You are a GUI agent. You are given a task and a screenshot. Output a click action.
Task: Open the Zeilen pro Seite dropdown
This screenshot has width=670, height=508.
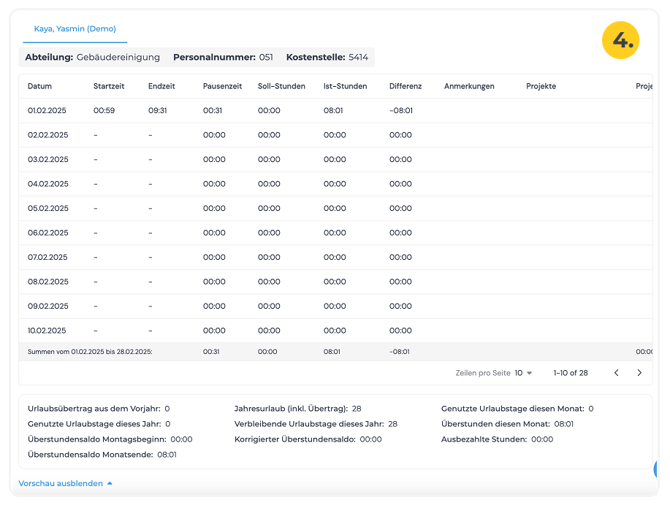(x=523, y=373)
